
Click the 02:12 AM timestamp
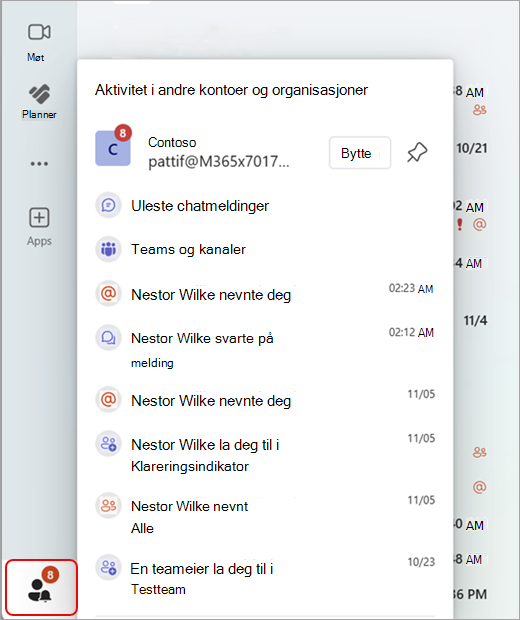point(411,333)
